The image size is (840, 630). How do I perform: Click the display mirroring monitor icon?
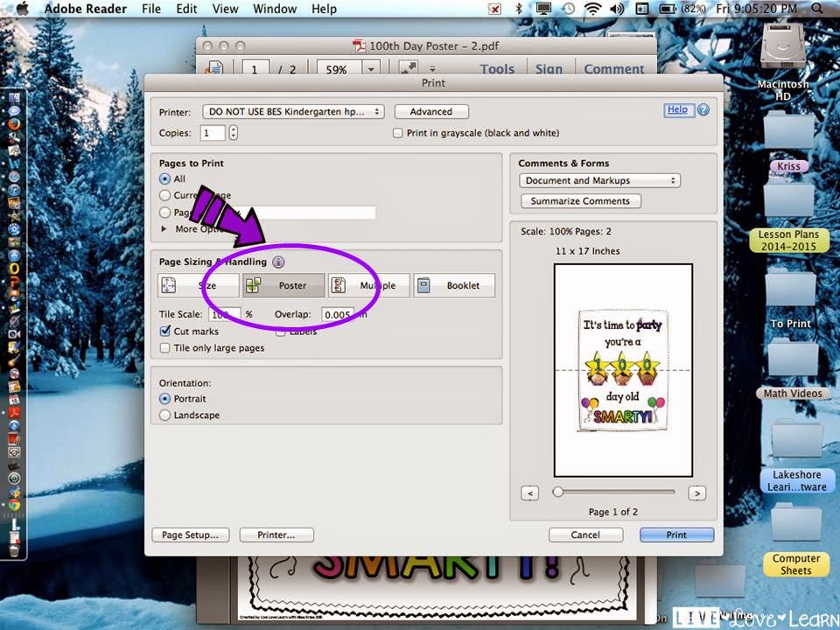point(543,9)
